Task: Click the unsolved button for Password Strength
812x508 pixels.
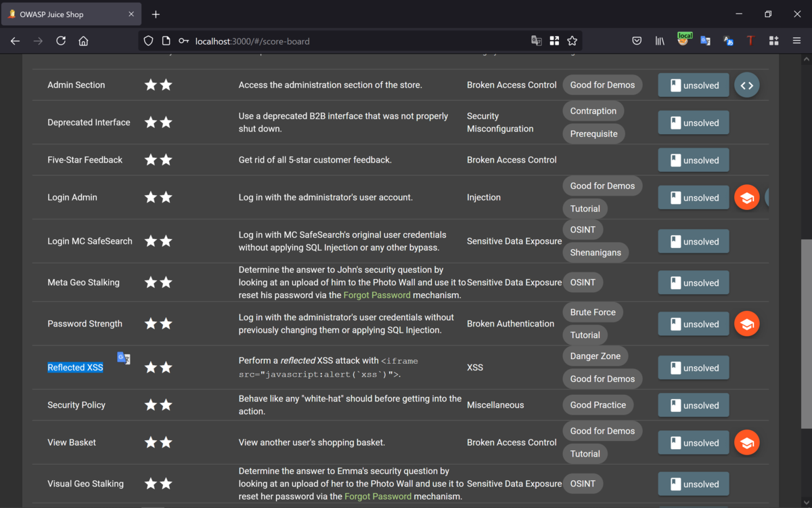Action: tap(694, 324)
